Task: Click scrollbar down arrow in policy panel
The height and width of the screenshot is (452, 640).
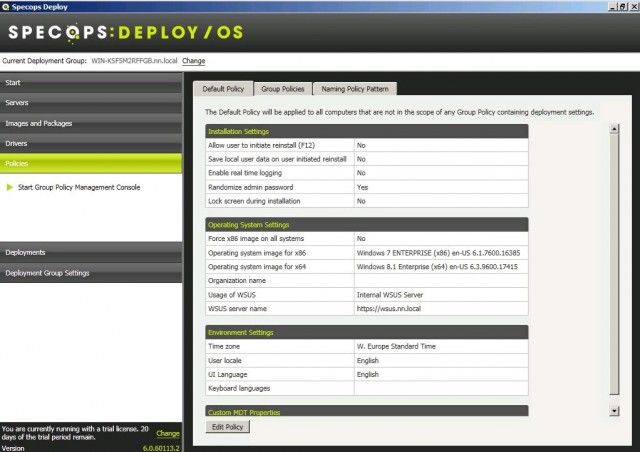Action: pos(614,411)
